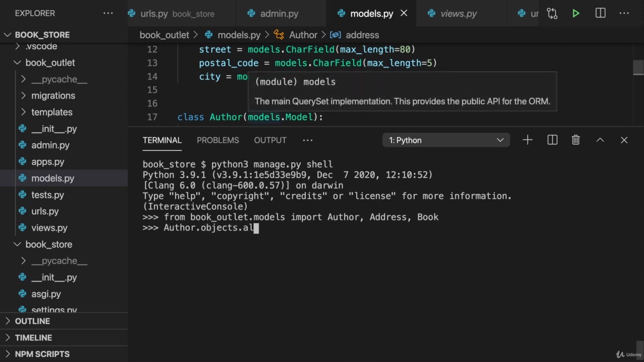Screen dimensions: 644x362
Task: Open source control changes compare icon
Action: point(552,14)
